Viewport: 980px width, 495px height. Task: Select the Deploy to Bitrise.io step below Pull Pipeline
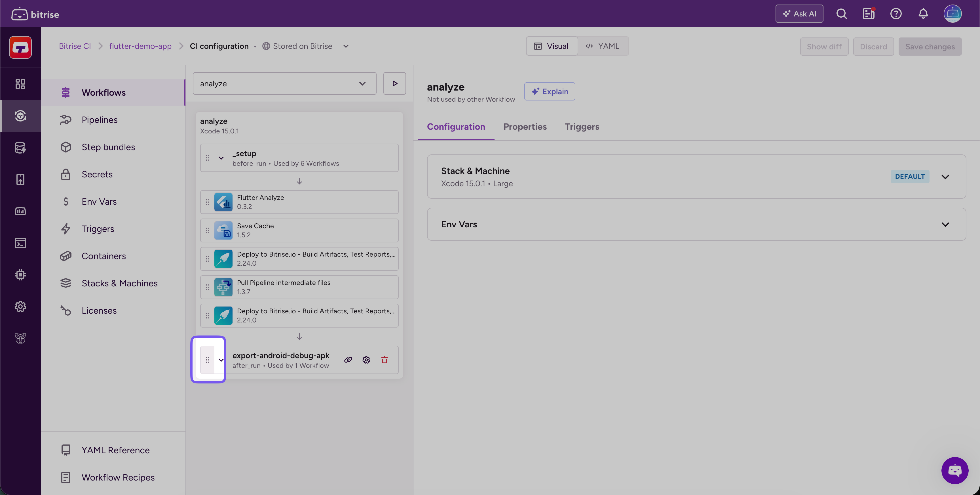[299, 316]
